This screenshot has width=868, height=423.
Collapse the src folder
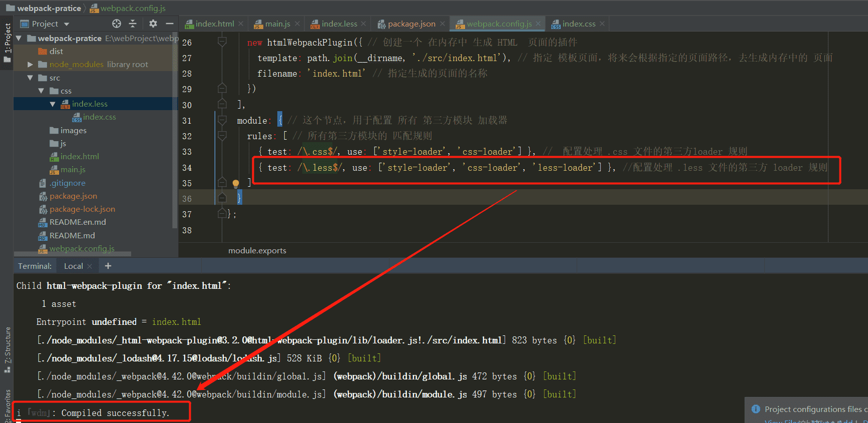[30, 78]
